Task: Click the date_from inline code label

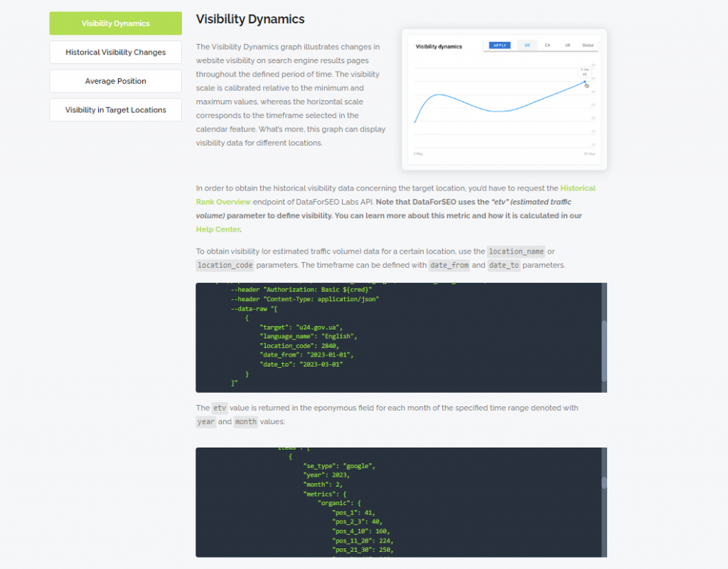Action: coord(449,264)
